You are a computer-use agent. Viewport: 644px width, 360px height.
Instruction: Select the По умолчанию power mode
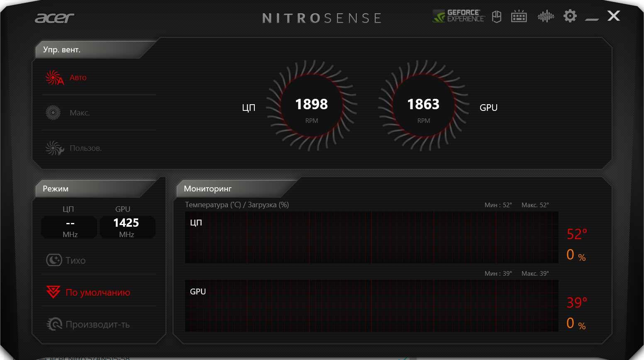(99, 292)
